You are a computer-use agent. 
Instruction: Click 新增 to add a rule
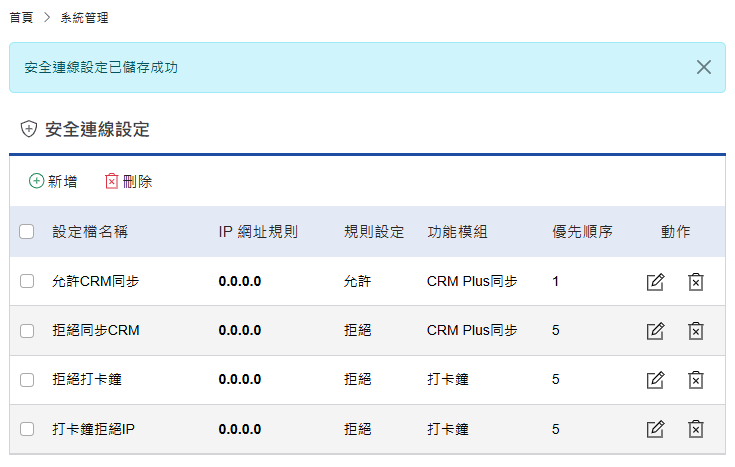click(53, 181)
